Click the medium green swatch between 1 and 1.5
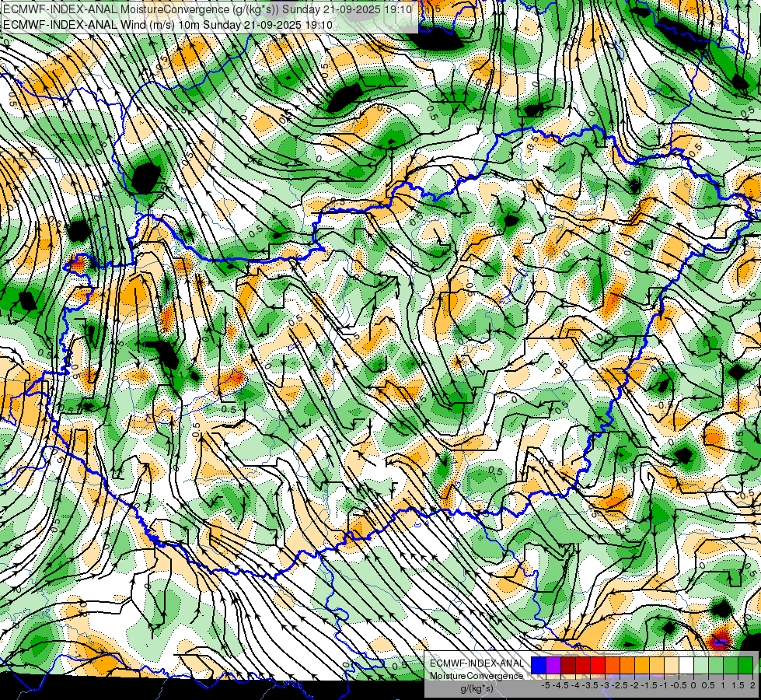761x700 pixels. (x=731, y=665)
